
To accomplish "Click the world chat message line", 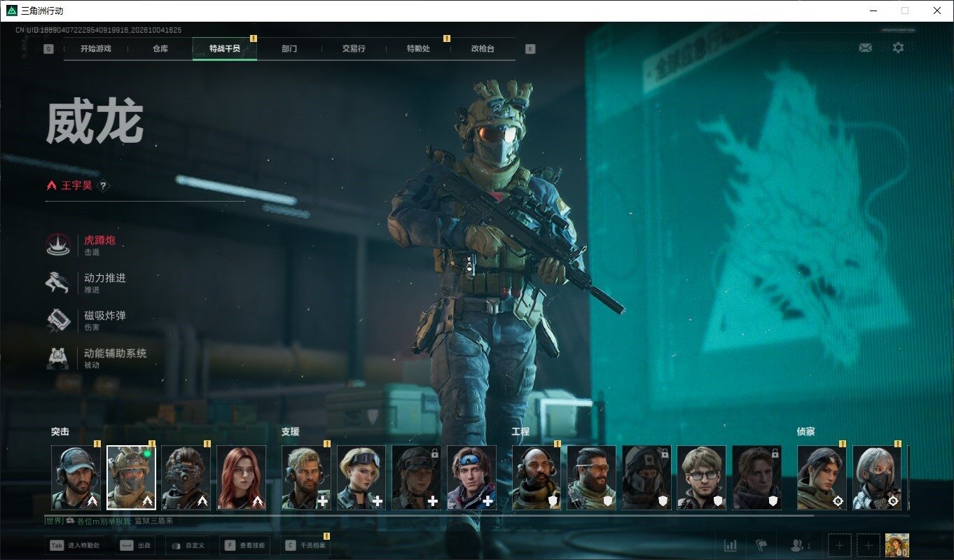I will tap(109, 521).
